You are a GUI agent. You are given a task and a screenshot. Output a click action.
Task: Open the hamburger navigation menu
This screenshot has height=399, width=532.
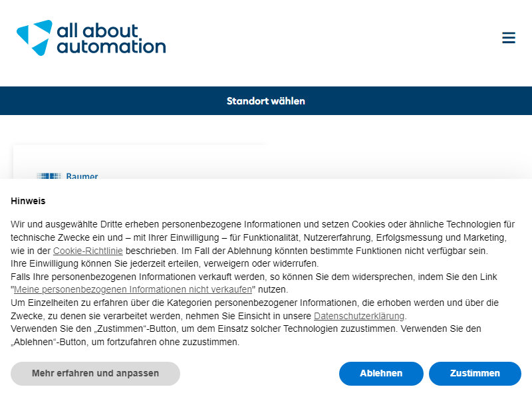point(509,38)
